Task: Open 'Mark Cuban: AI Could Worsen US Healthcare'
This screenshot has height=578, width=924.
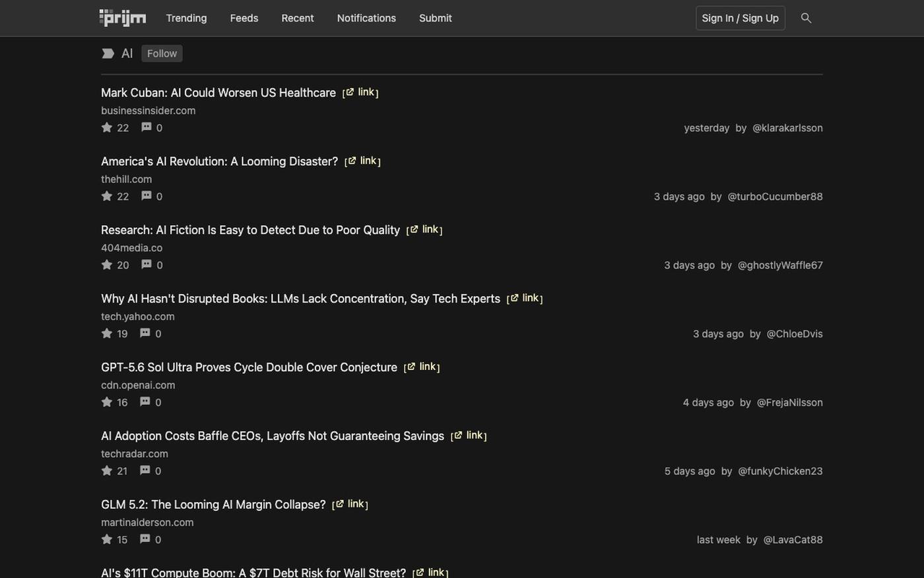Action: (x=218, y=92)
